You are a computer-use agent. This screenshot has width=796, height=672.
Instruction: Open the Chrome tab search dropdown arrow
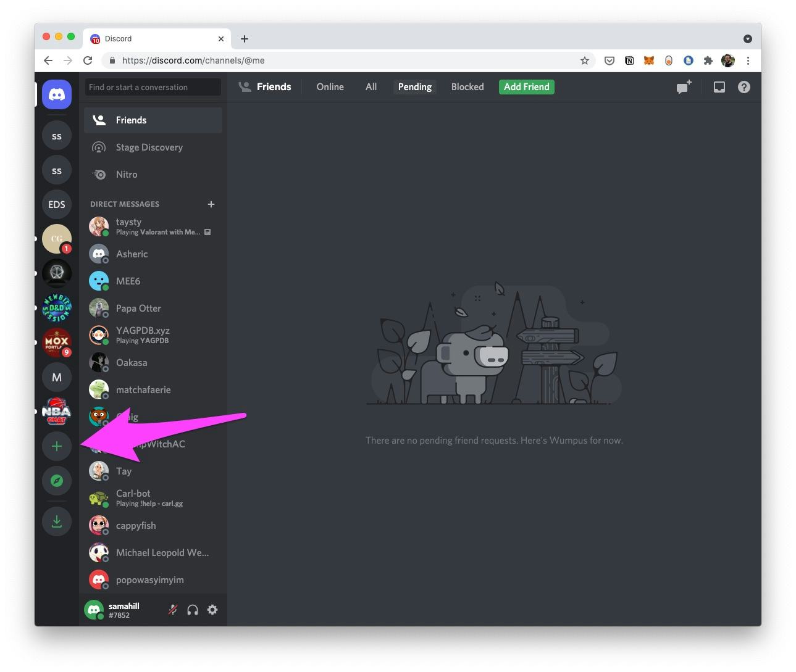[x=747, y=39]
